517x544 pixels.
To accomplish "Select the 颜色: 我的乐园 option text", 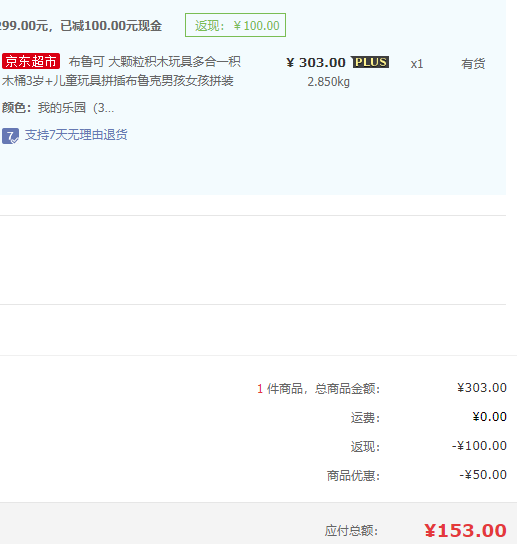I will pos(58,108).
